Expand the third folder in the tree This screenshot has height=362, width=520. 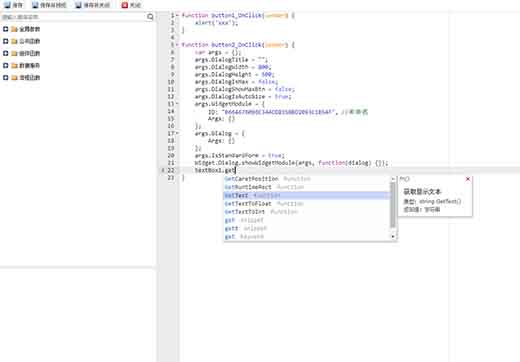pyautogui.click(x=5, y=53)
